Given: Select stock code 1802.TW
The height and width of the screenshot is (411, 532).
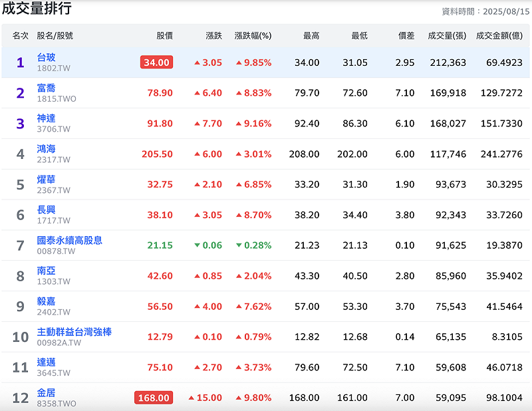Looking at the screenshot, I should click(54, 68).
